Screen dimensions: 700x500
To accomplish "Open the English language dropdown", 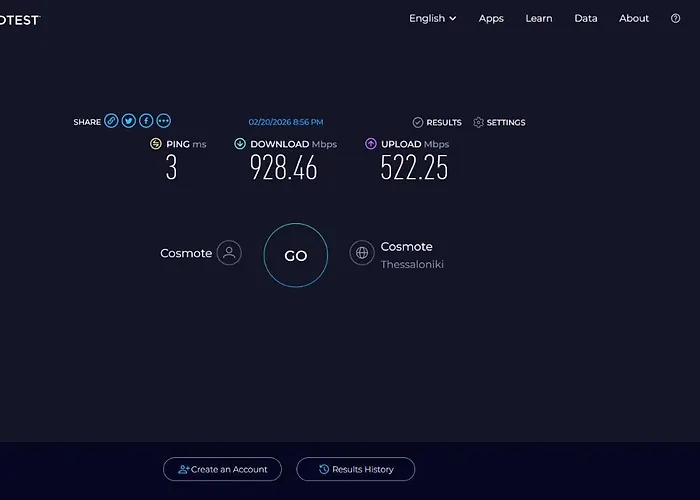I will point(433,18).
